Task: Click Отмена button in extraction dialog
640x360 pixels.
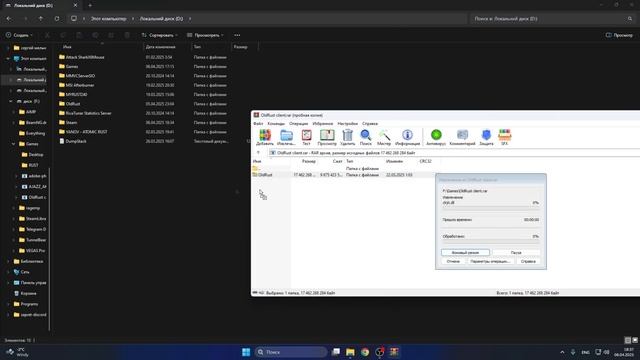Action: tap(453, 261)
